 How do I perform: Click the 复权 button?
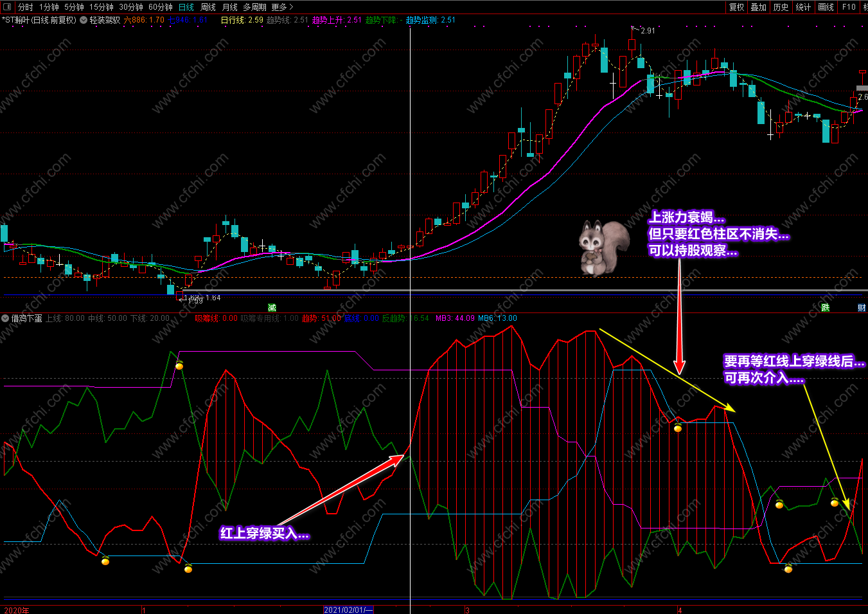coord(736,7)
